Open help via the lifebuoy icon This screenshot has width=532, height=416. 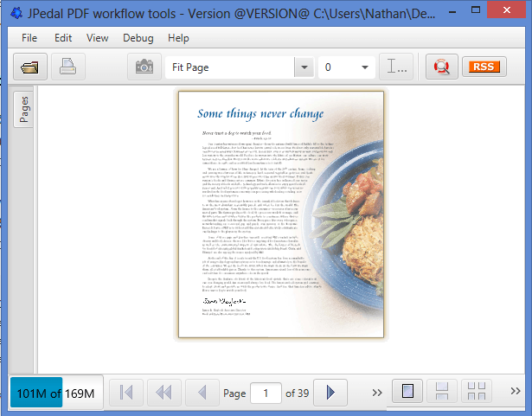441,67
